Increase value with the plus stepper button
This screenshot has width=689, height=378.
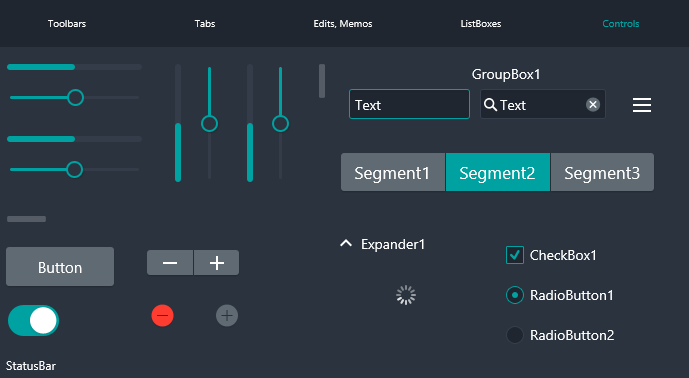click(x=217, y=263)
